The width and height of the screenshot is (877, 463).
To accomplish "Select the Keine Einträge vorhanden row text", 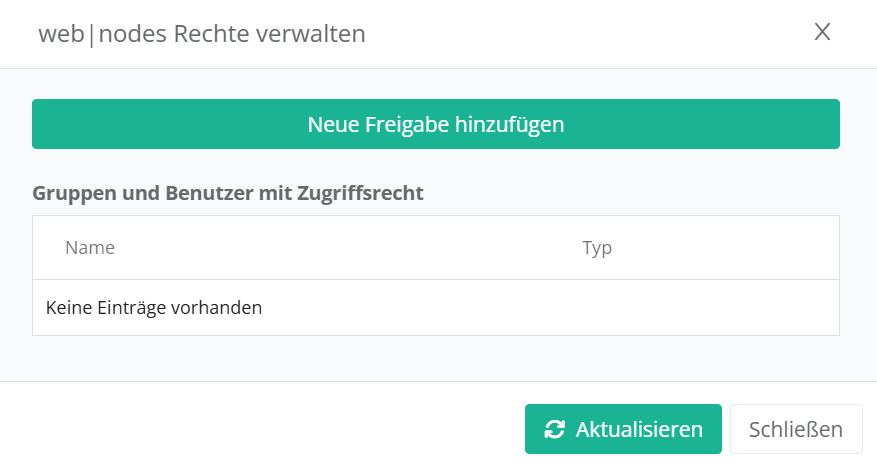I will (x=154, y=307).
